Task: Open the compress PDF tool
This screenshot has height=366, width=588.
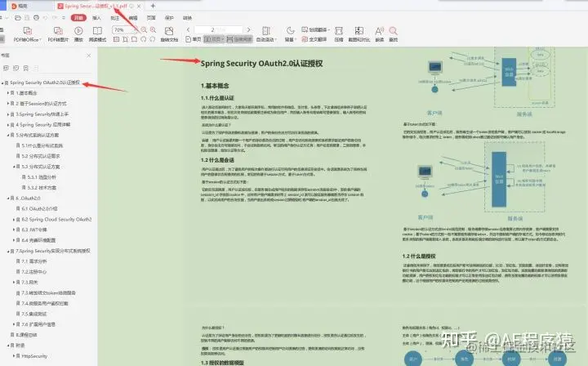Action: pyautogui.click(x=339, y=34)
